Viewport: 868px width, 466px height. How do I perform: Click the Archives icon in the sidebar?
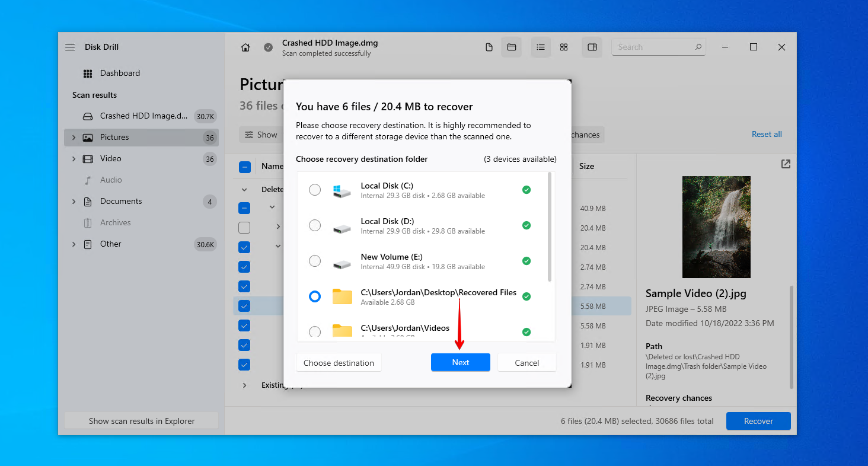tap(89, 222)
